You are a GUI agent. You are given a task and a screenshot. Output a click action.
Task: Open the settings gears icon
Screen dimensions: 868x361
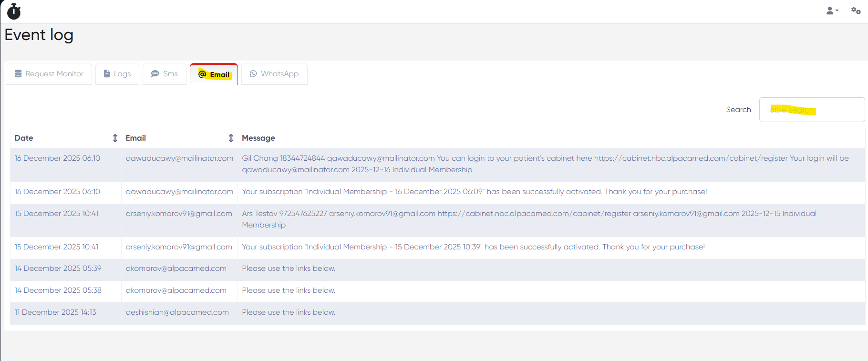click(856, 10)
